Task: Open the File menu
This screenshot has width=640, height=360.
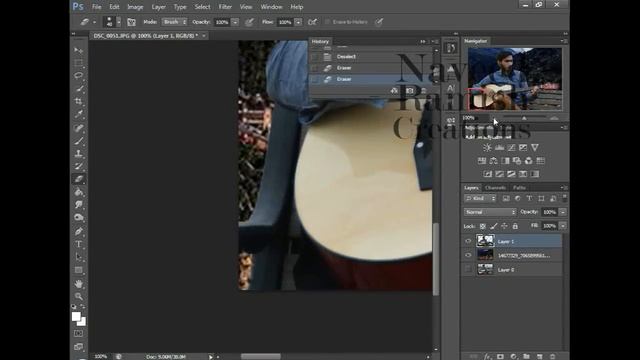Action: click(x=97, y=7)
